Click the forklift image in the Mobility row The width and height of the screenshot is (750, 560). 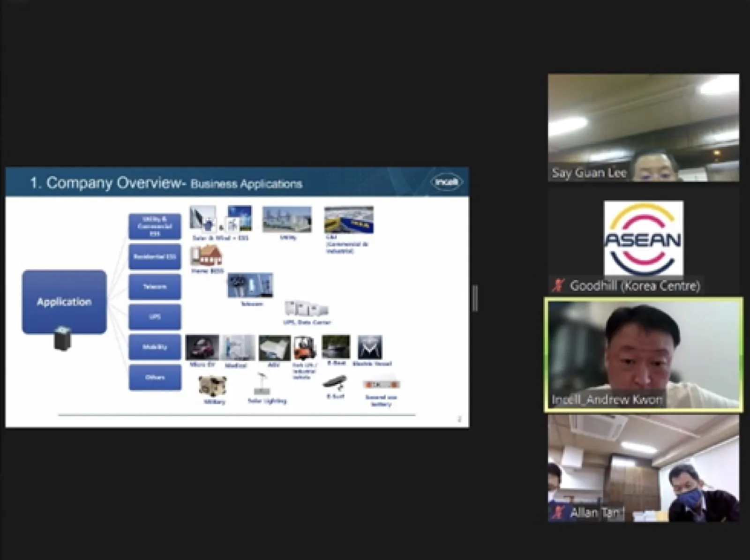(305, 347)
